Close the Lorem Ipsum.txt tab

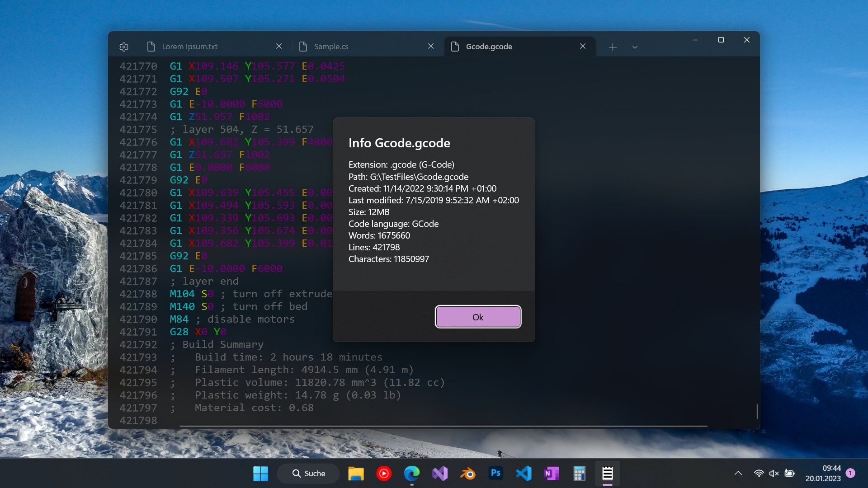coord(279,46)
